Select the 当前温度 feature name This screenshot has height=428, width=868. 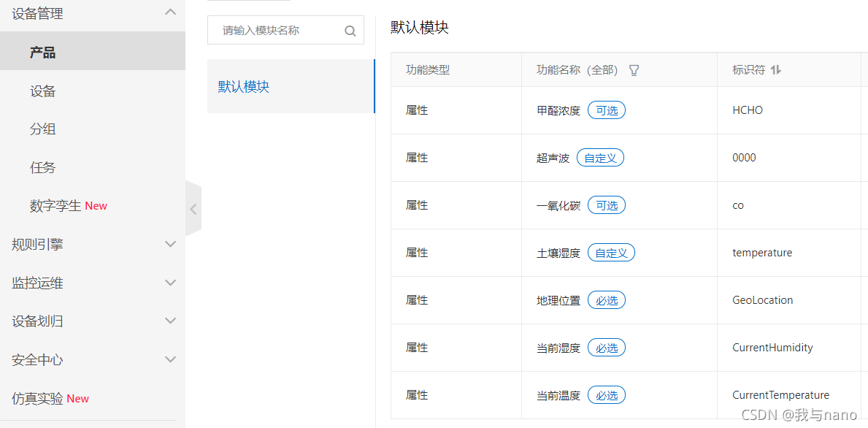(x=558, y=396)
